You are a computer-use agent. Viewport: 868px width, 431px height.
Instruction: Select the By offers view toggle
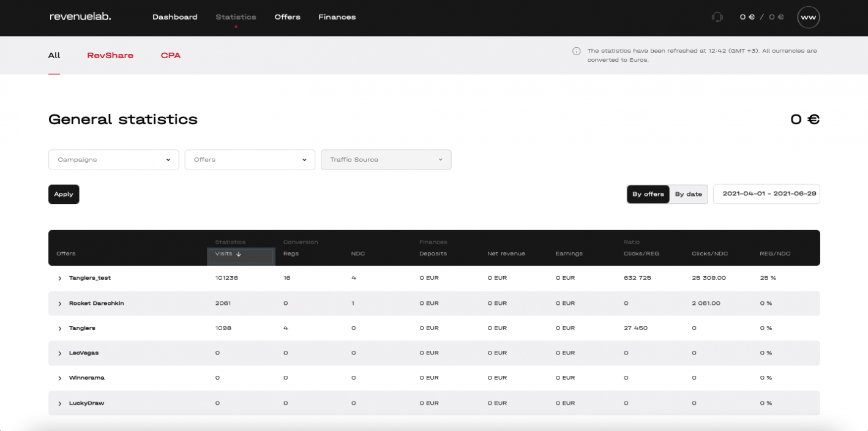(648, 194)
